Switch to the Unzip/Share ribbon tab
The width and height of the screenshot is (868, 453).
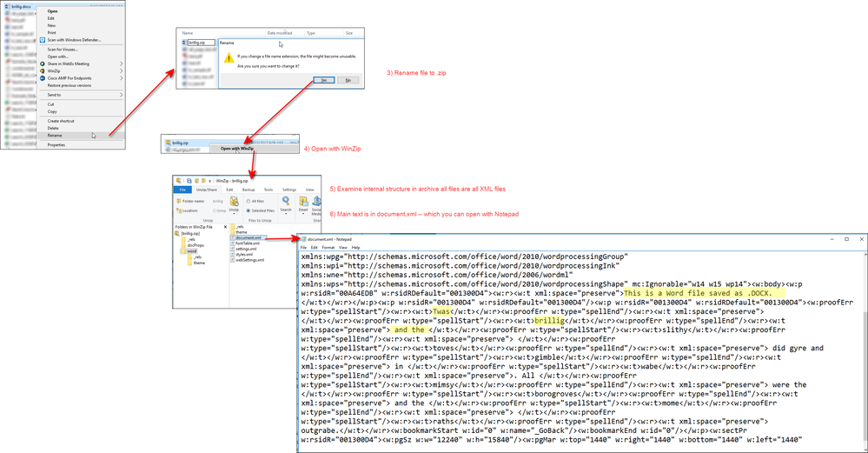[x=207, y=190]
